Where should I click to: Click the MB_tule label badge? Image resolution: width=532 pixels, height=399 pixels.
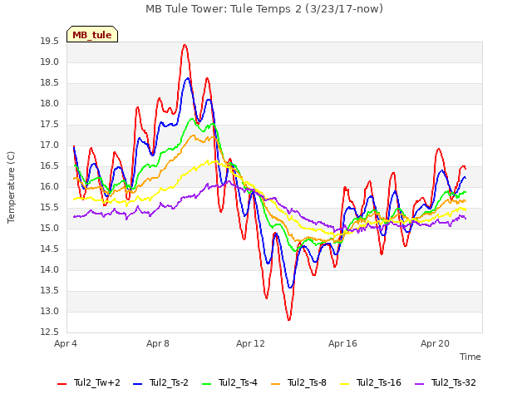coord(92,34)
